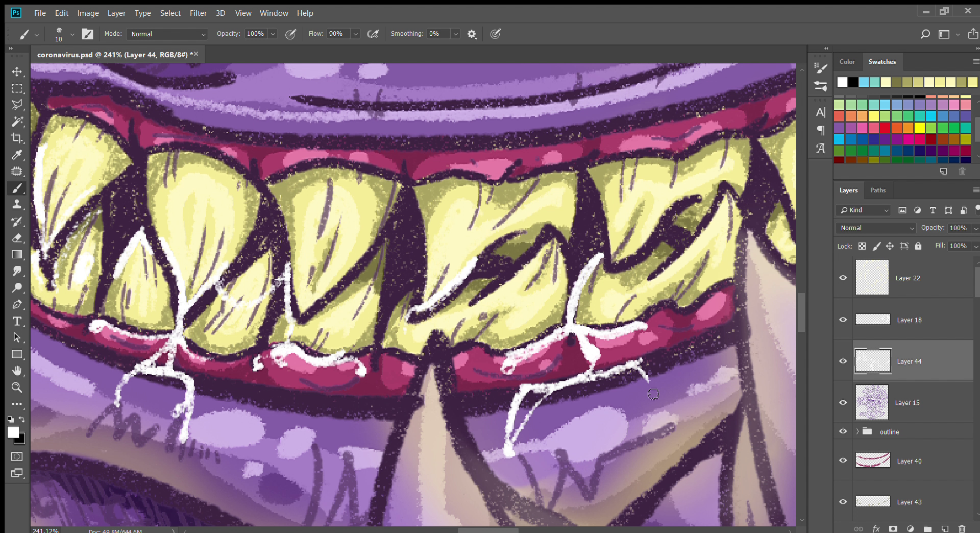
Task: Select the Eyedropper tool
Action: 17,155
